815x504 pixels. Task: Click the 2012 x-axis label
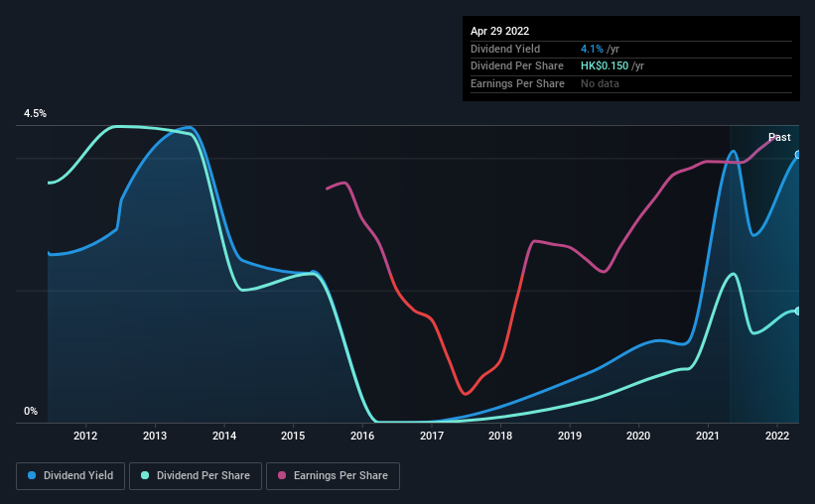point(85,436)
